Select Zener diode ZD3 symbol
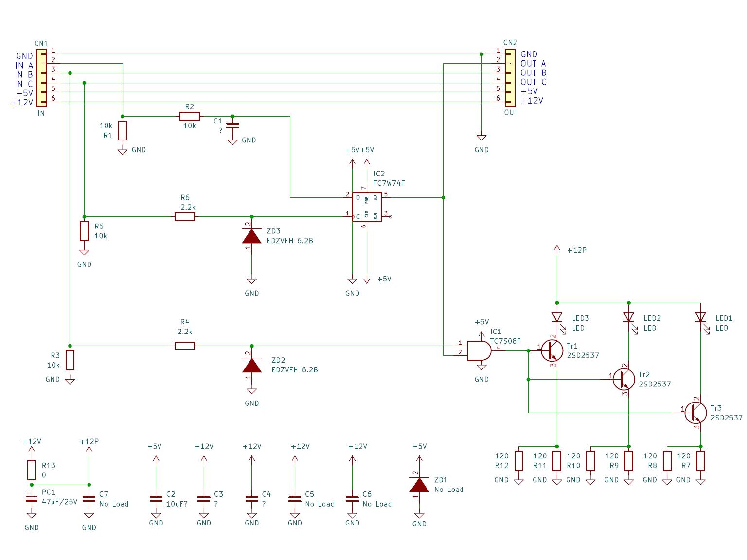747x560 pixels. point(251,236)
